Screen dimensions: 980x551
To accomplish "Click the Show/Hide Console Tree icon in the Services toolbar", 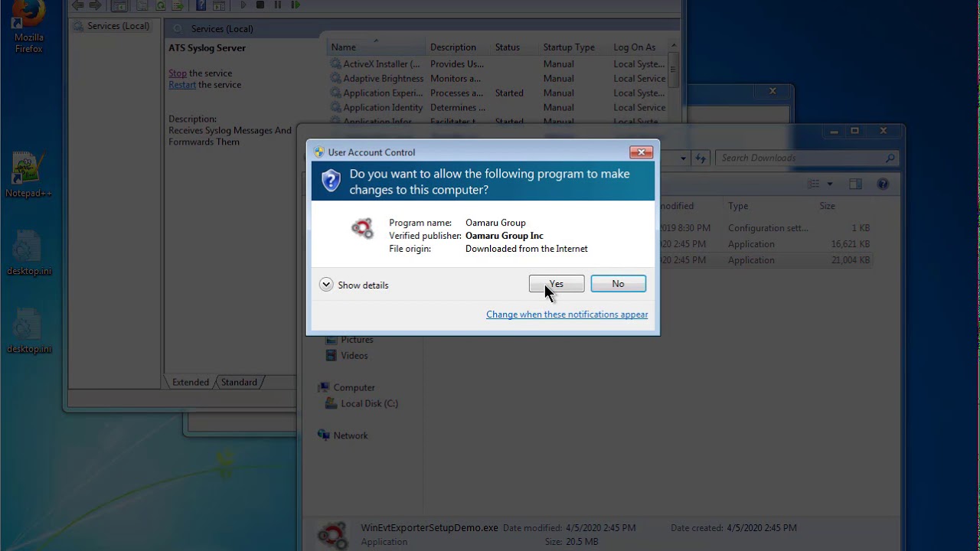I will coord(119,5).
